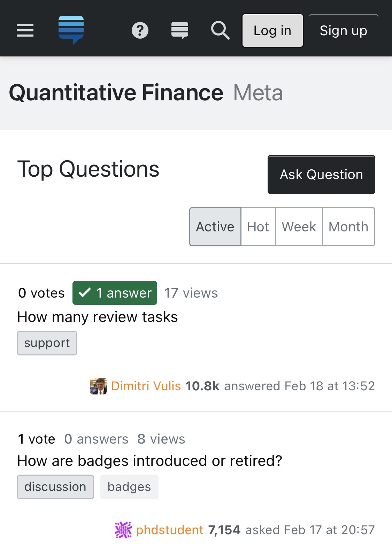
Task: Click the Stack Exchange site logo
Action: click(x=71, y=30)
